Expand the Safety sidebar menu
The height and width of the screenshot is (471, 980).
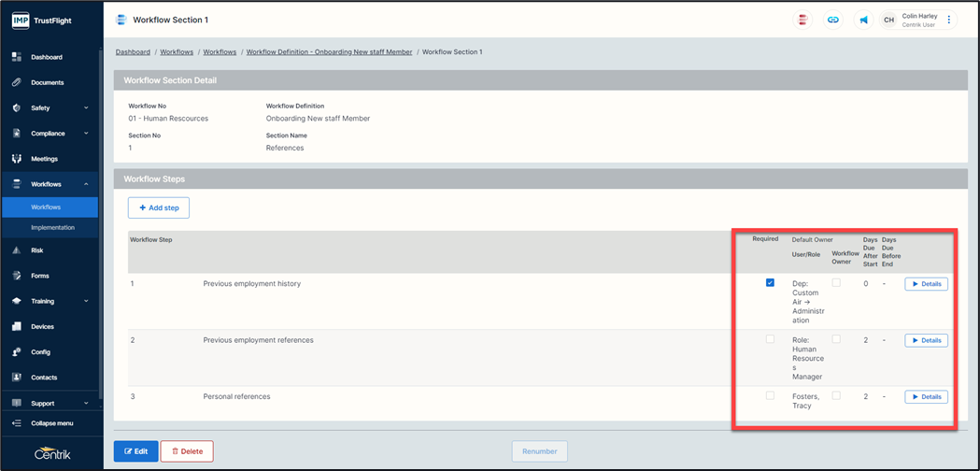tap(86, 108)
